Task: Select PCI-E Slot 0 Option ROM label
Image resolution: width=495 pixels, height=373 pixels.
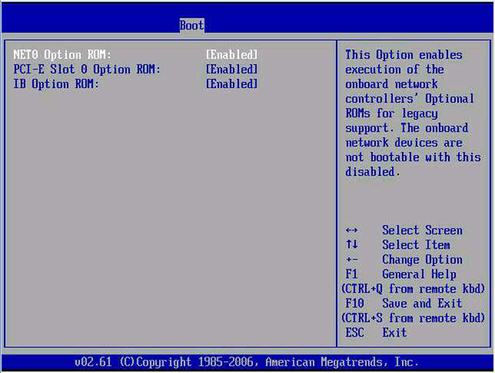Action: [87, 69]
